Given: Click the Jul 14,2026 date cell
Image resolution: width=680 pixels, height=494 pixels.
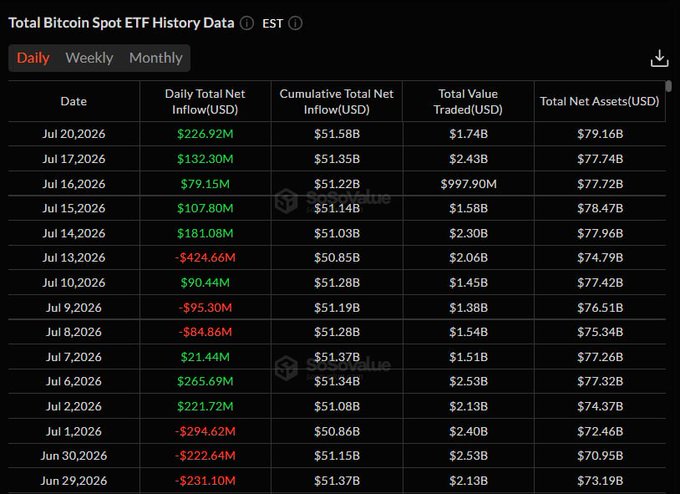Looking at the screenshot, I should click(x=74, y=233).
